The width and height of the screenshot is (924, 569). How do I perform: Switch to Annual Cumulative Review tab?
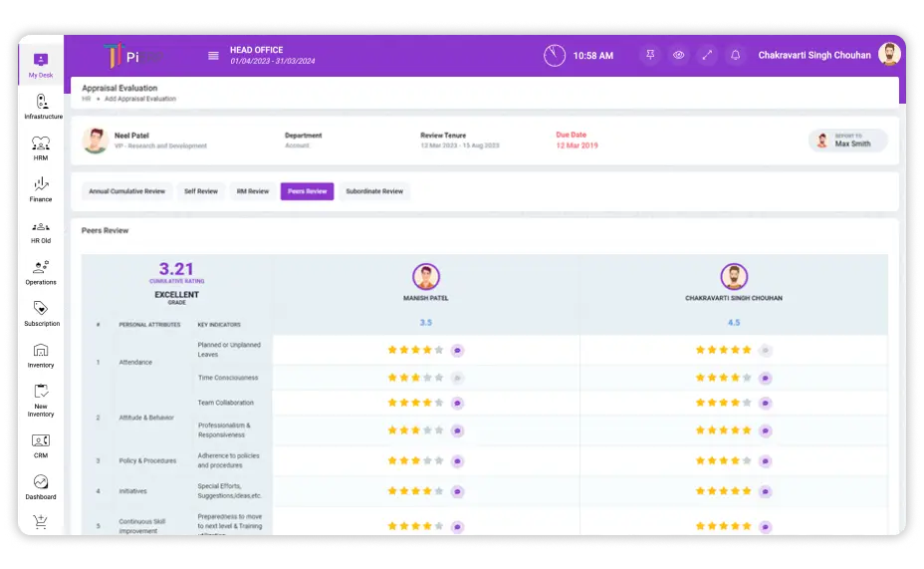point(126,191)
